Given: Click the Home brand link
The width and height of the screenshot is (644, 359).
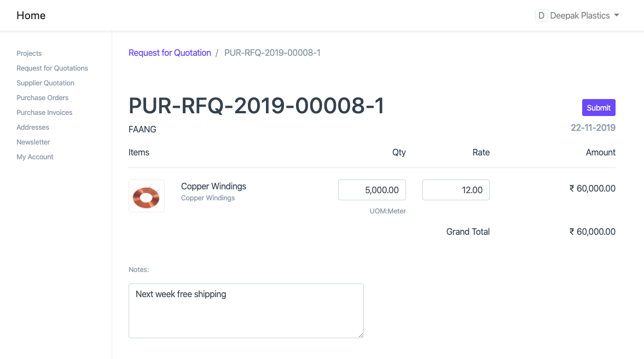Looking at the screenshot, I should pyautogui.click(x=31, y=15).
